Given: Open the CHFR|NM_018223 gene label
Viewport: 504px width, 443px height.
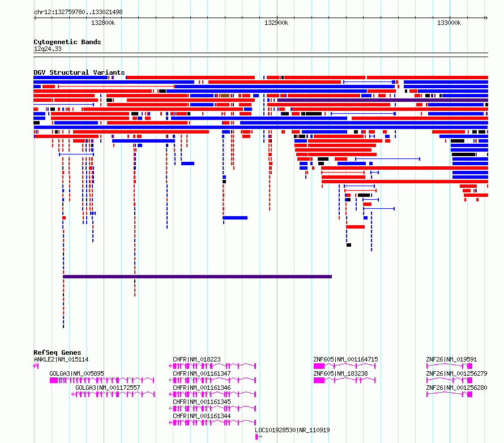Looking at the screenshot, I should click(197, 359).
